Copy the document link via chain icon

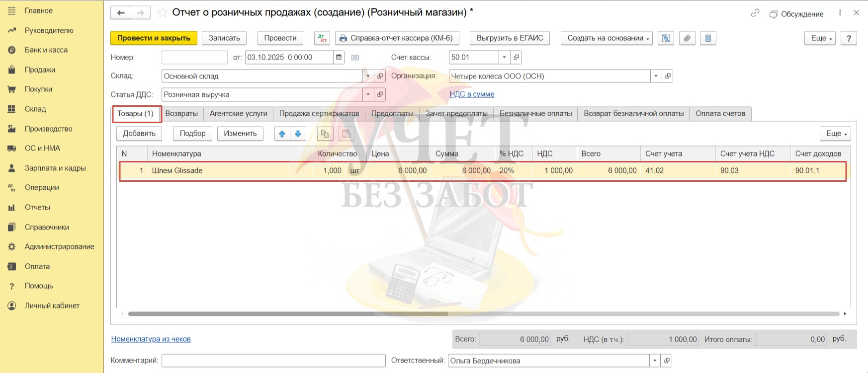tap(755, 13)
